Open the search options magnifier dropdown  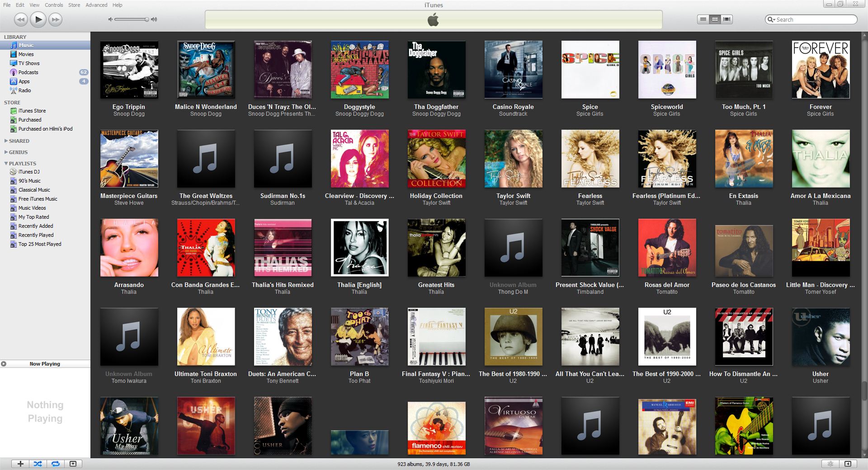click(x=771, y=19)
